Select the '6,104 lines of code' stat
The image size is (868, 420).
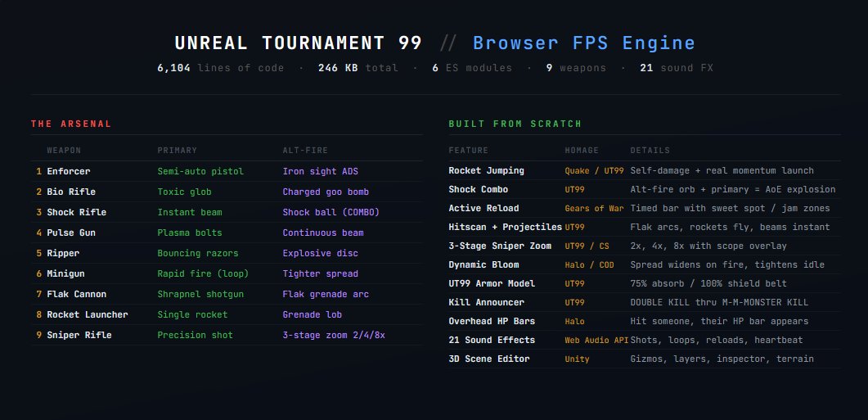click(220, 68)
